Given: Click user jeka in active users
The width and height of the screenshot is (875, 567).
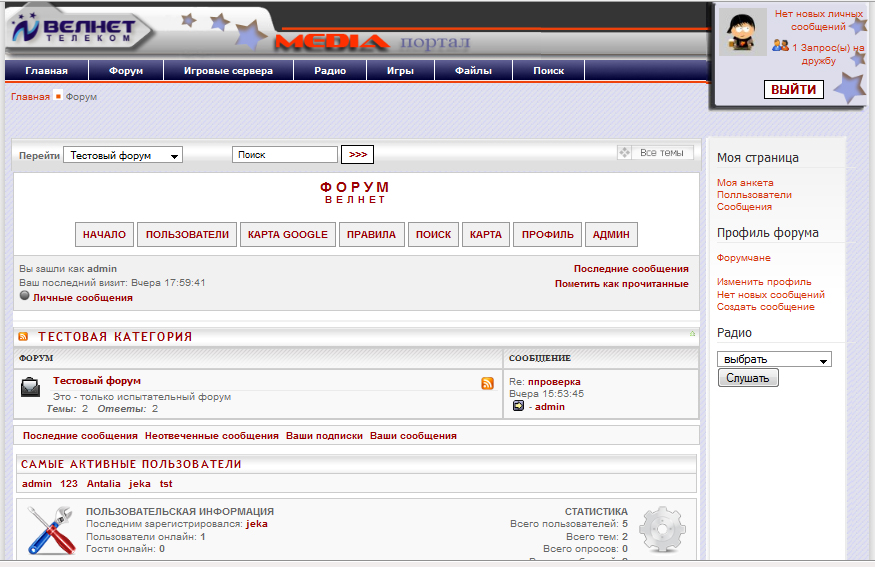Looking at the screenshot, I should pos(140,484).
